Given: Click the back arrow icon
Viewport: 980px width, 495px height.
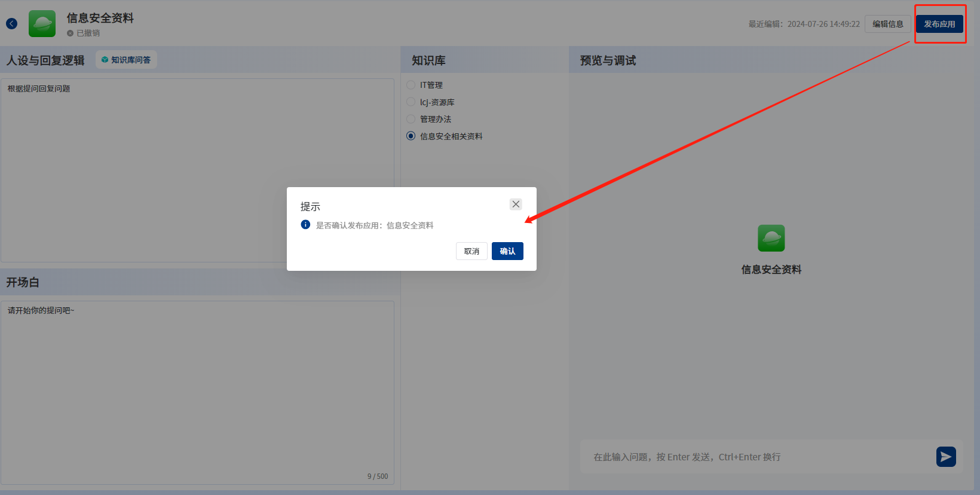Looking at the screenshot, I should click(11, 24).
